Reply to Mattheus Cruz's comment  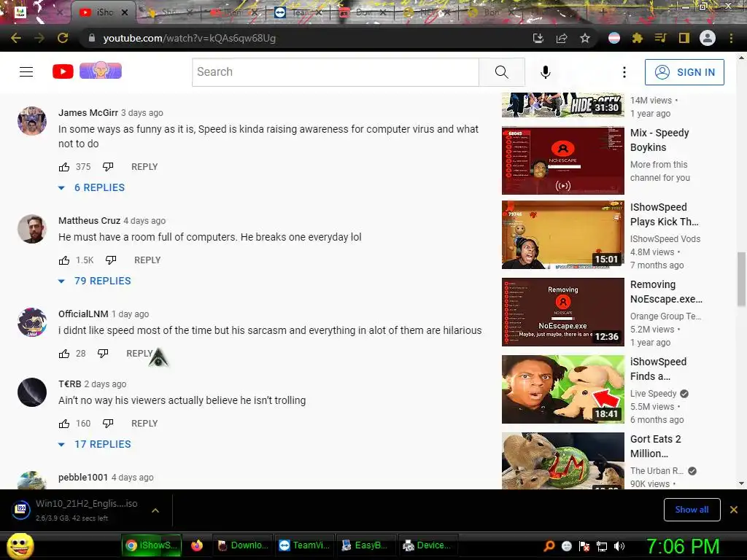147,260
